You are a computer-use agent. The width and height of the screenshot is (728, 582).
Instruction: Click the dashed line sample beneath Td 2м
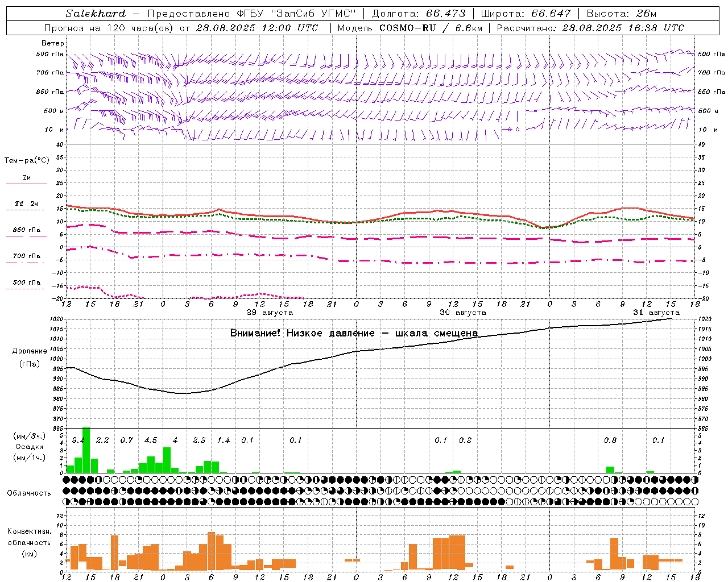pos(26,210)
